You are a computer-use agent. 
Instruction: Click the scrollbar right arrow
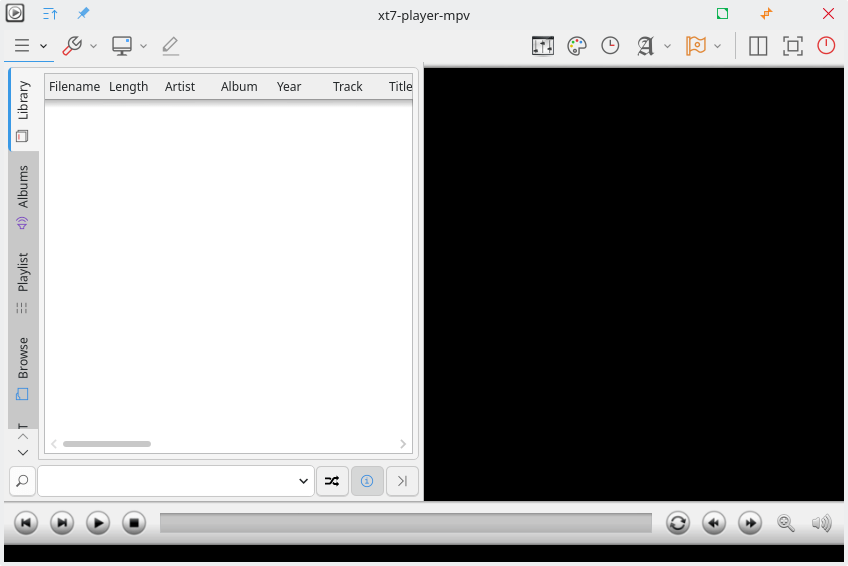(403, 444)
